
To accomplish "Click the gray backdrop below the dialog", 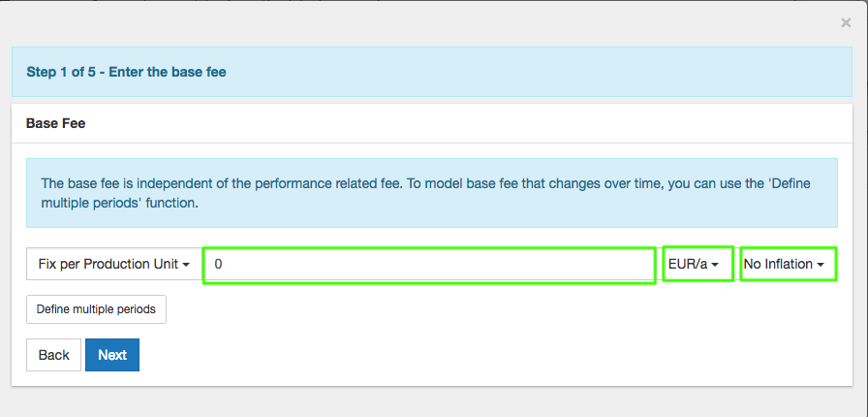I will 432,402.
